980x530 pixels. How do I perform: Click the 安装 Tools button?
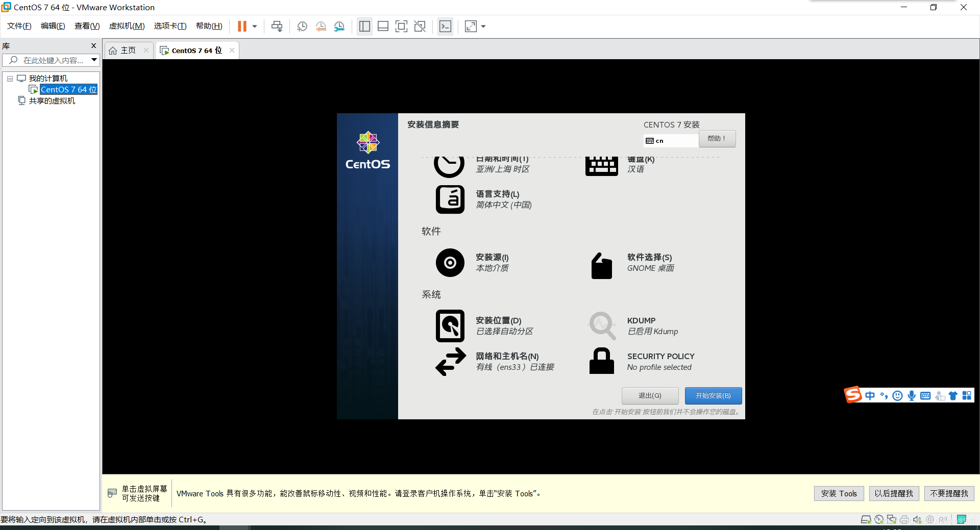[839, 493]
